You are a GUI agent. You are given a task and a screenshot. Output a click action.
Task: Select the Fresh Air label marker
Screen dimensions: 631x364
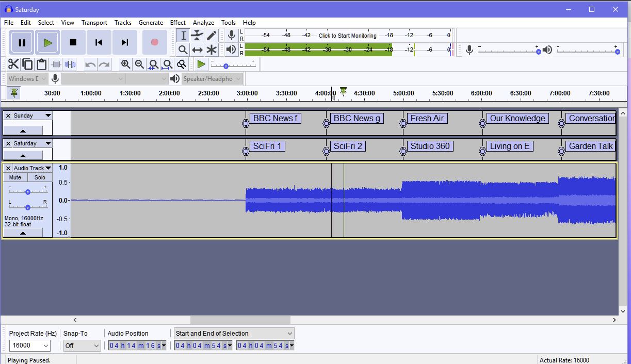coord(428,118)
